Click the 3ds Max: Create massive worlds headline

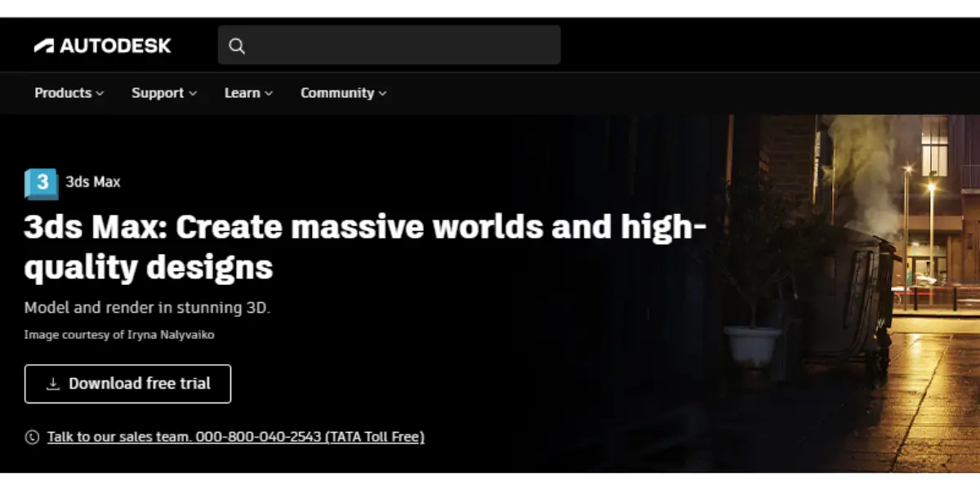point(365,247)
